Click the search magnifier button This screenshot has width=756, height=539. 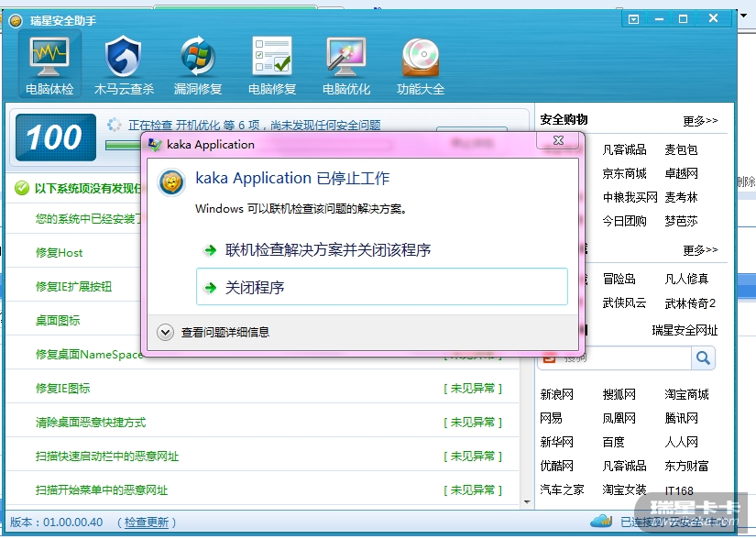point(703,358)
